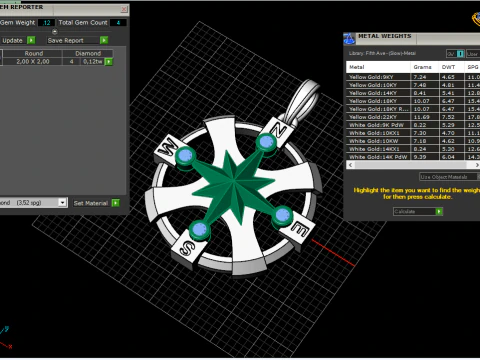Click the green arrow beside 0.12tw
This screenshot has height=360, width=480.
point(109,62)
